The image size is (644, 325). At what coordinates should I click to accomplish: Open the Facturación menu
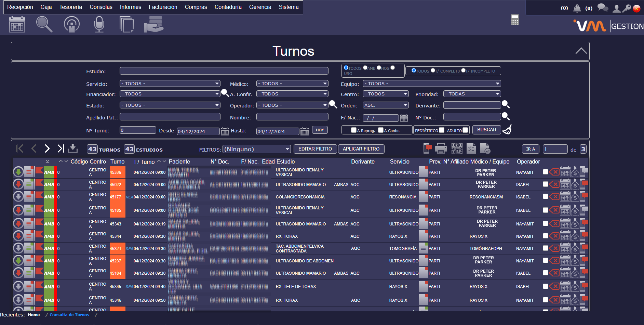[163, 7]
